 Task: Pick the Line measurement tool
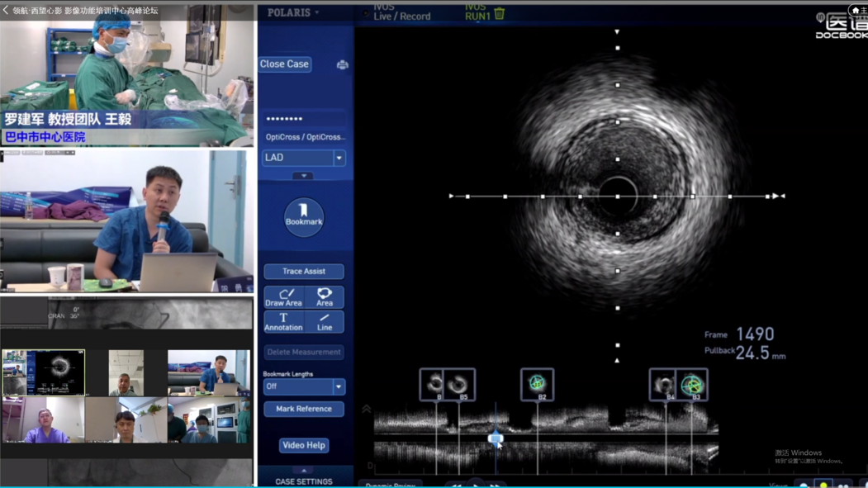pyautogui.click(x=325, y=322)
